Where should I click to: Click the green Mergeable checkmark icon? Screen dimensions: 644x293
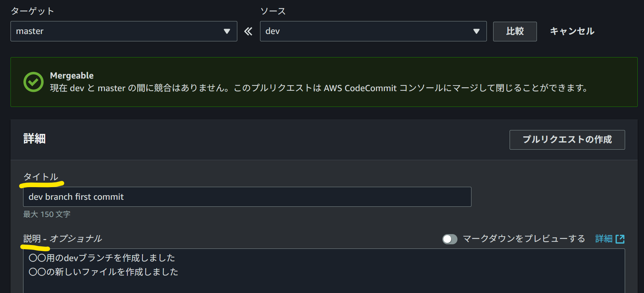click(x=33, y=82)
